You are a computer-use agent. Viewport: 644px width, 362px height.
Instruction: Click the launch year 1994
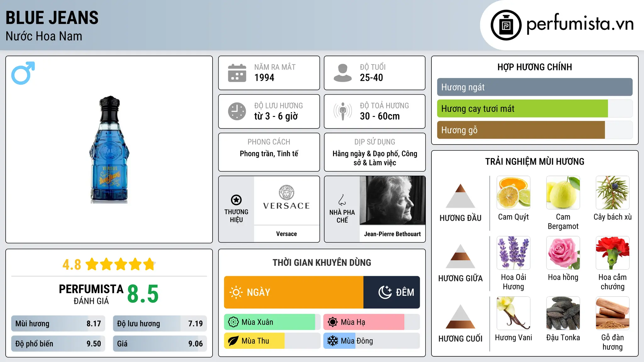(264, 78)
